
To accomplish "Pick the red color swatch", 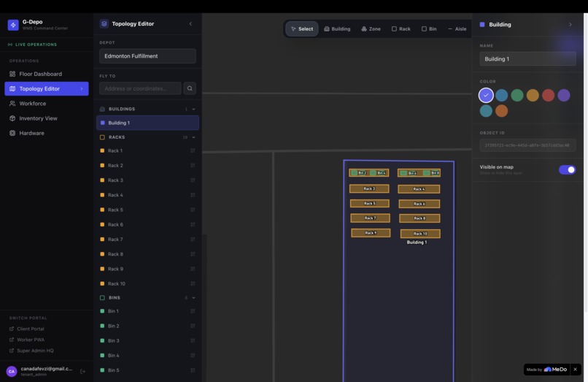I will point(549,96).
